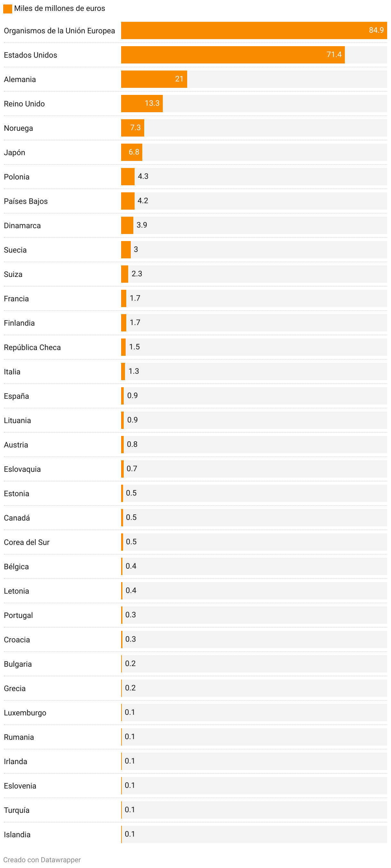Click the Países Bajos orange bar
391x868 pixels.
128,201
